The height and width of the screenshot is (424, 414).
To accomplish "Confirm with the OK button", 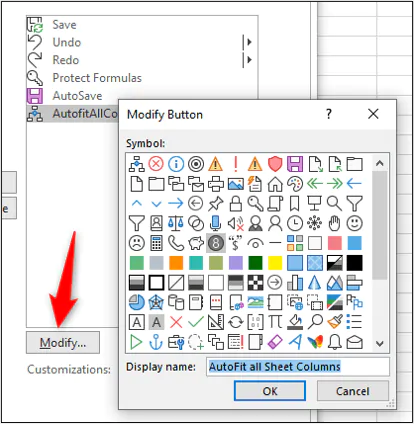I will tap(270, 391).
